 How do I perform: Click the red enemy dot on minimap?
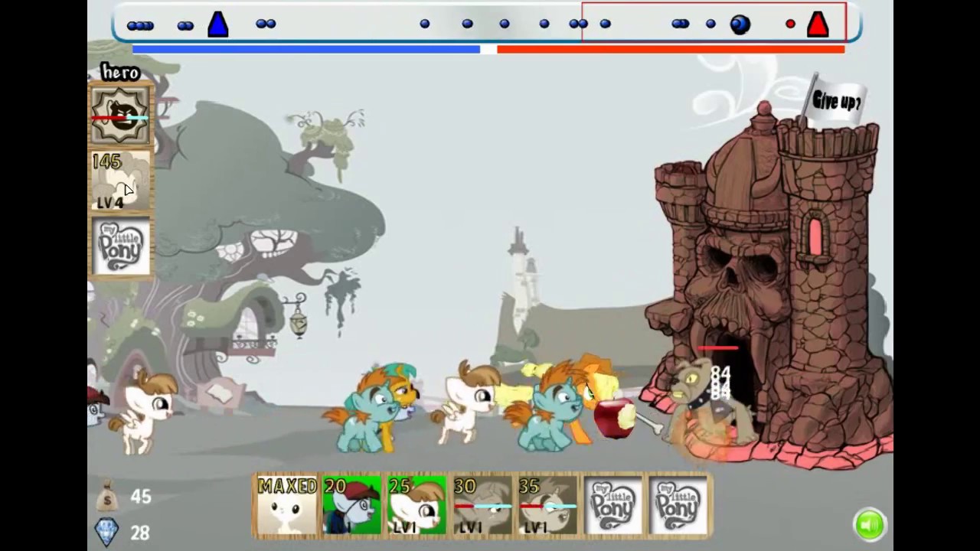click(790, 24)
